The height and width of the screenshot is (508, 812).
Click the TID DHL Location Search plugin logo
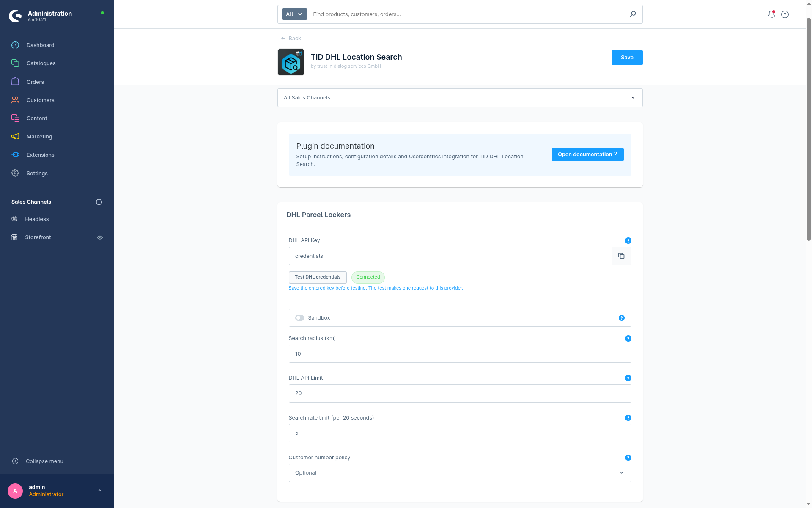point(291,62)
